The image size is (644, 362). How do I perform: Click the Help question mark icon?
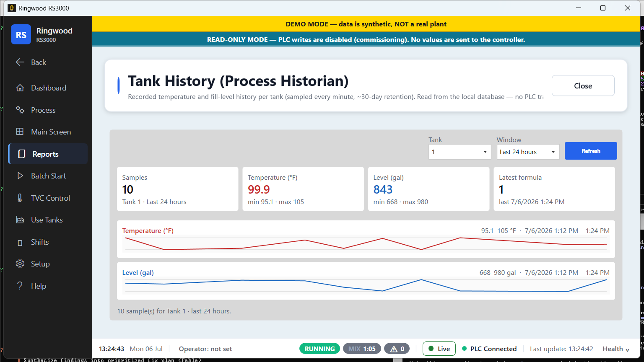(20, 286)
